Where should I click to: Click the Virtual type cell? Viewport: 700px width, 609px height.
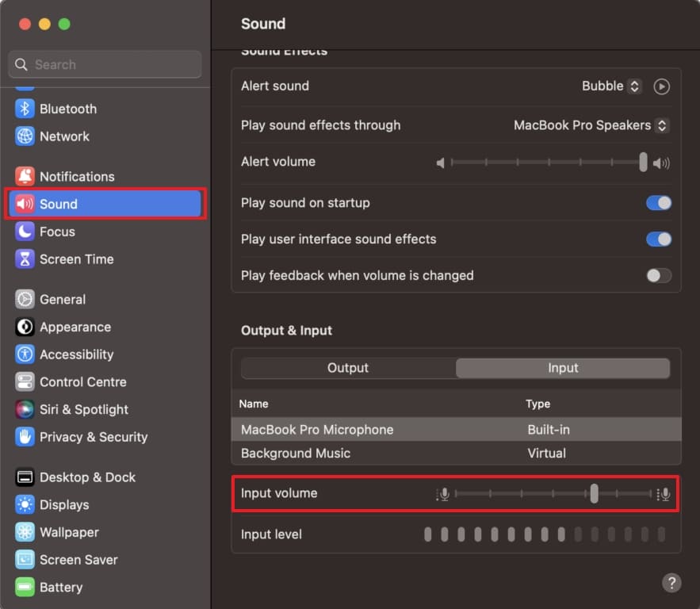pyautogui.click(x=546, y=453)
